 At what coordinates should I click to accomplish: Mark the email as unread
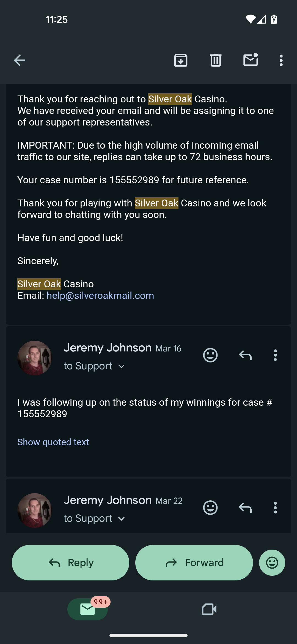pos(251,60)
